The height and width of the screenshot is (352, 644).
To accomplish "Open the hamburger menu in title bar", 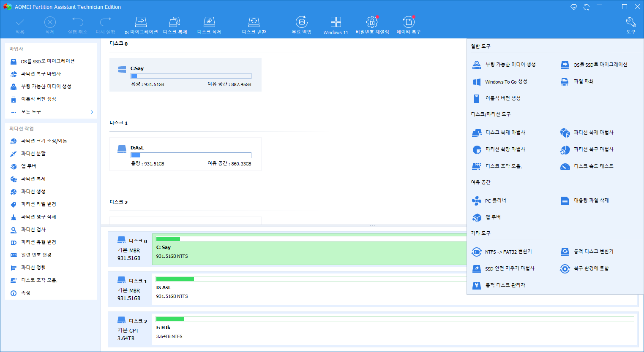I will point(599,7).
